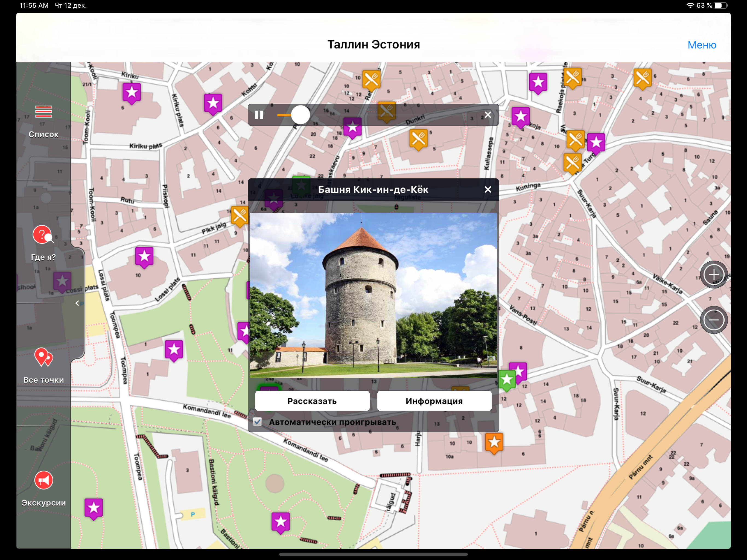Tap the Pärnu mnt street label

[640, 467]
